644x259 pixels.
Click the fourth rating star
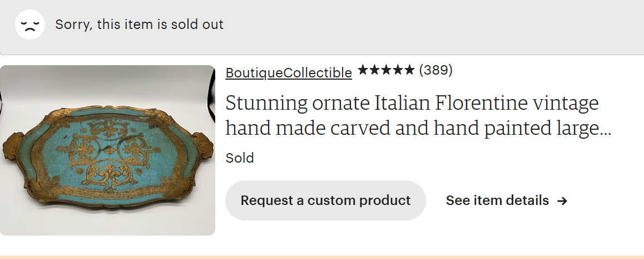tap(398, 70)
